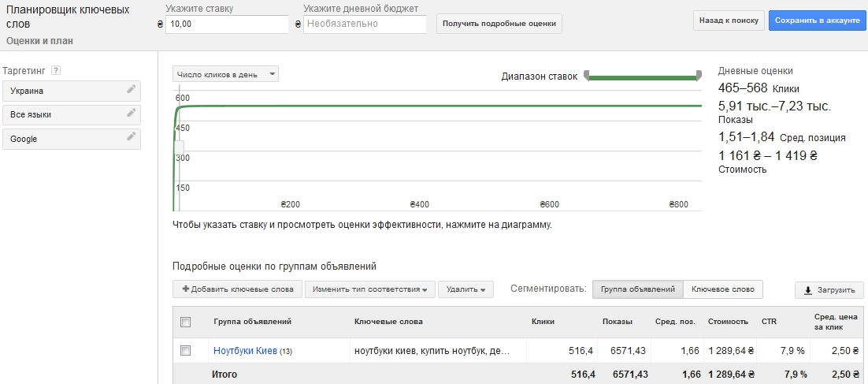Viewport: 868px width, 384px height.
Task: Toggle the header select-all checkbox
Action: (x=186, y=322)
